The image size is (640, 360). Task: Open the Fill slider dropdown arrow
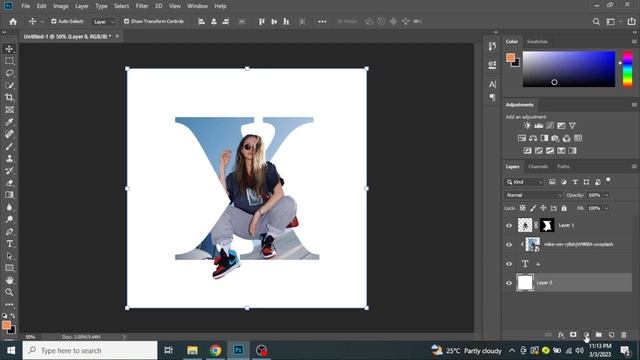click(x=607, y=208)
